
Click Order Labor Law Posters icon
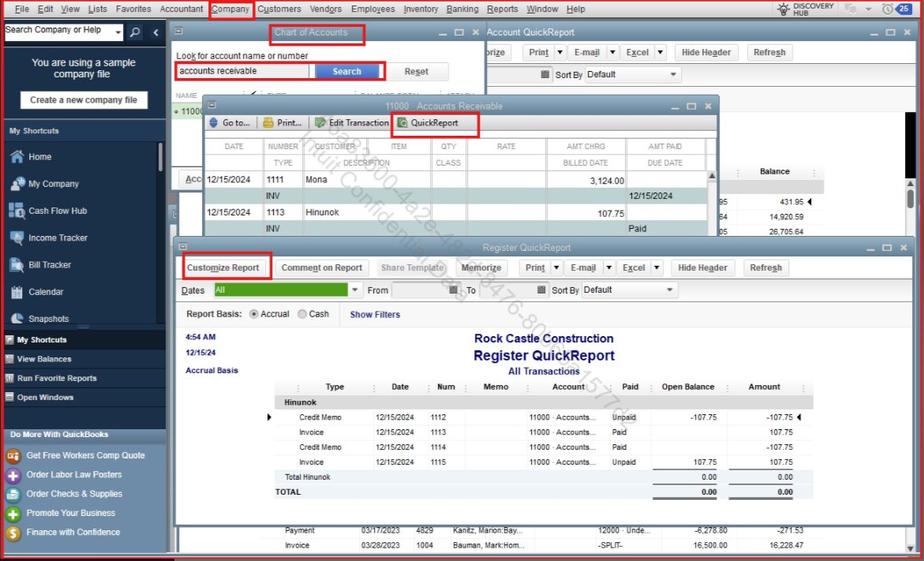click(13, 475)
